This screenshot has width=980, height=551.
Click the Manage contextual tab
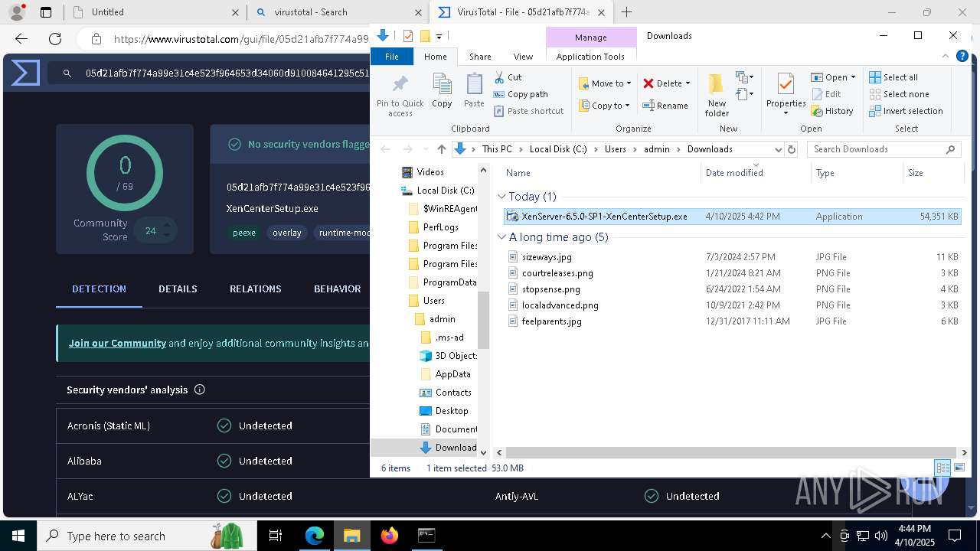click(x=591, y=37)
